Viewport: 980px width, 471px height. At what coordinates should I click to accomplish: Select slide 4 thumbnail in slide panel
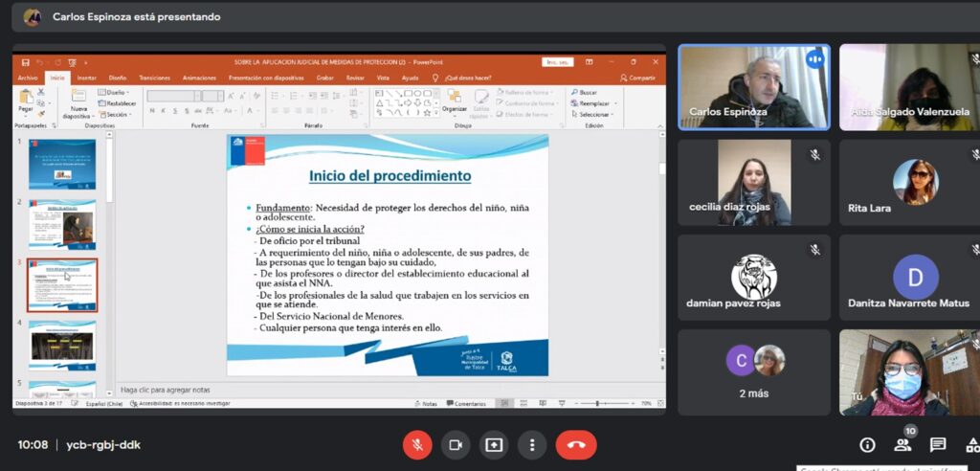pyautogui.click(x=61, y=345)
